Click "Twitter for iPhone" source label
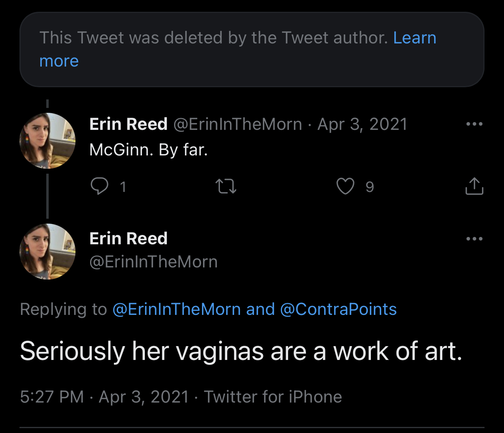This screenshot has width=504, height=433. coord(273,397)
